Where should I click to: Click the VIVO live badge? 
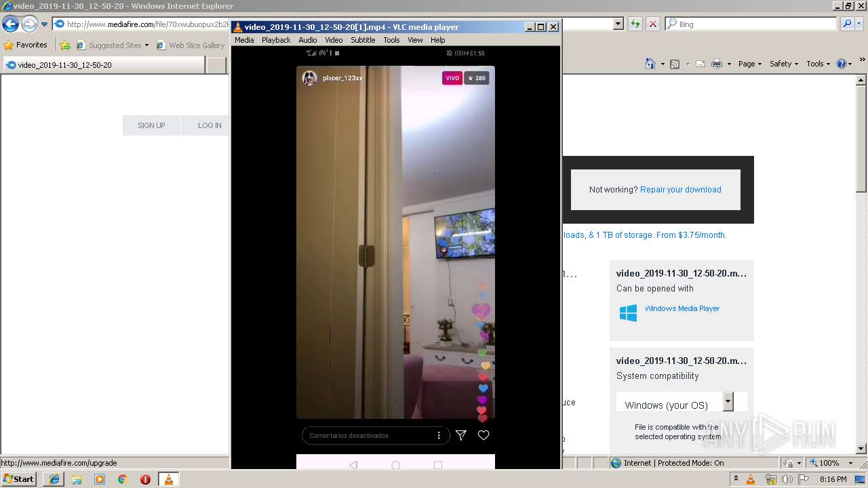pos(452,78)
